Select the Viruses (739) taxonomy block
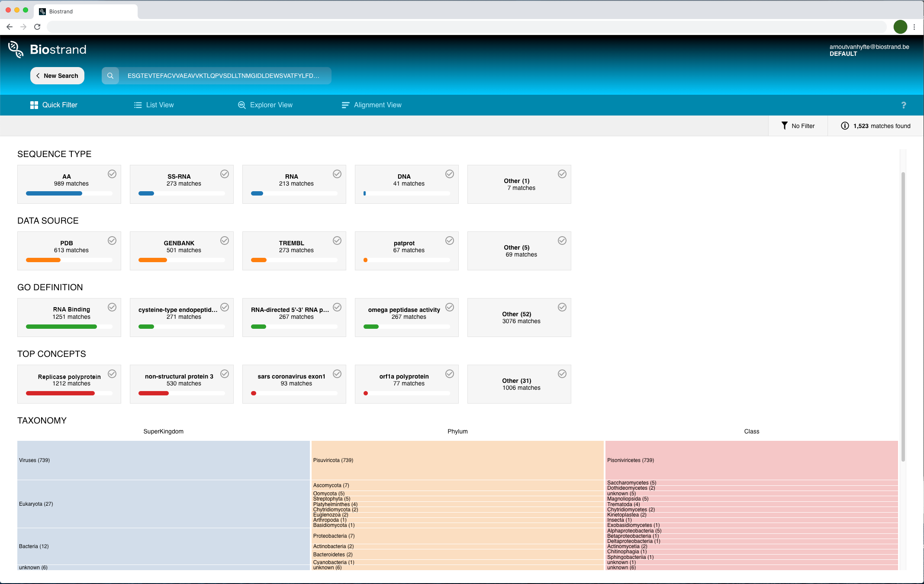This screenshot has width=924, height=584. 164,460
